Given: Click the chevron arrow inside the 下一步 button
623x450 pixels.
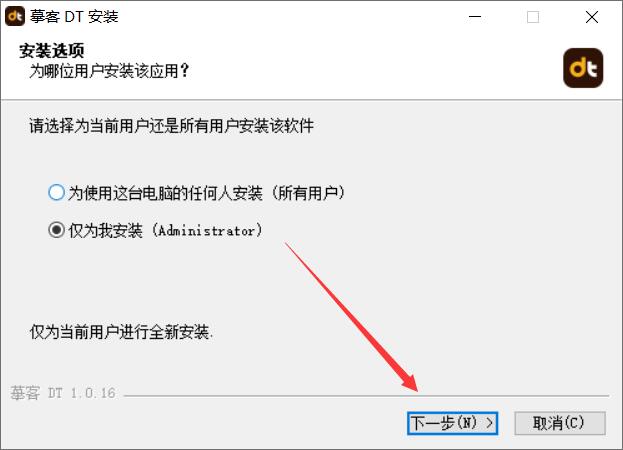Looking at the screenshot, I should tap(490, 423).
